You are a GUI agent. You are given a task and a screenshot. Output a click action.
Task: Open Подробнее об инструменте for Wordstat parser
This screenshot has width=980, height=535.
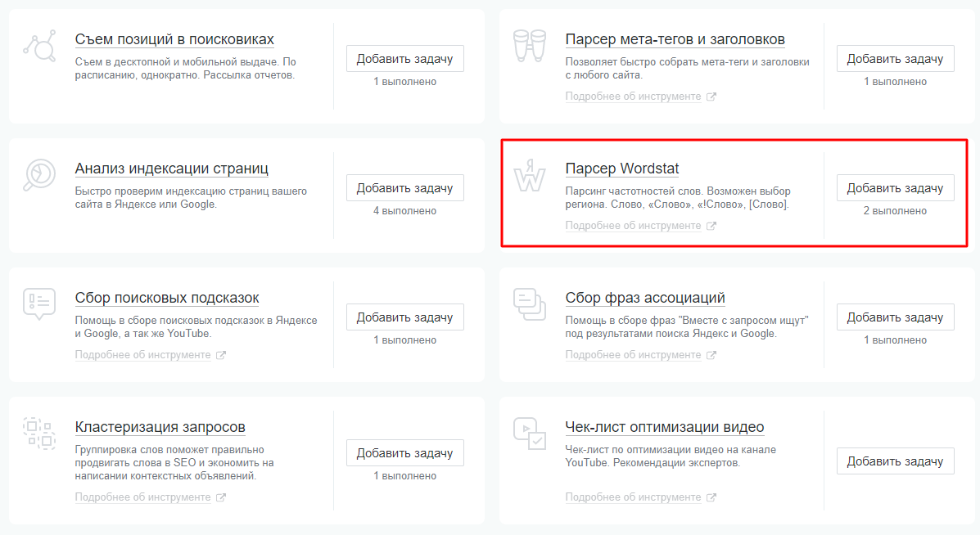click(633, 225)
